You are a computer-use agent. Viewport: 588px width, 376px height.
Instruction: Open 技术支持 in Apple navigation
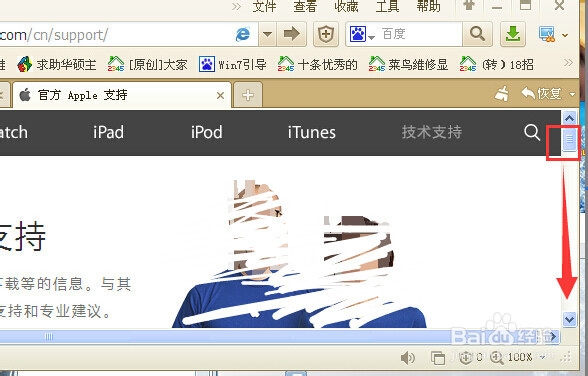(432, 132)
